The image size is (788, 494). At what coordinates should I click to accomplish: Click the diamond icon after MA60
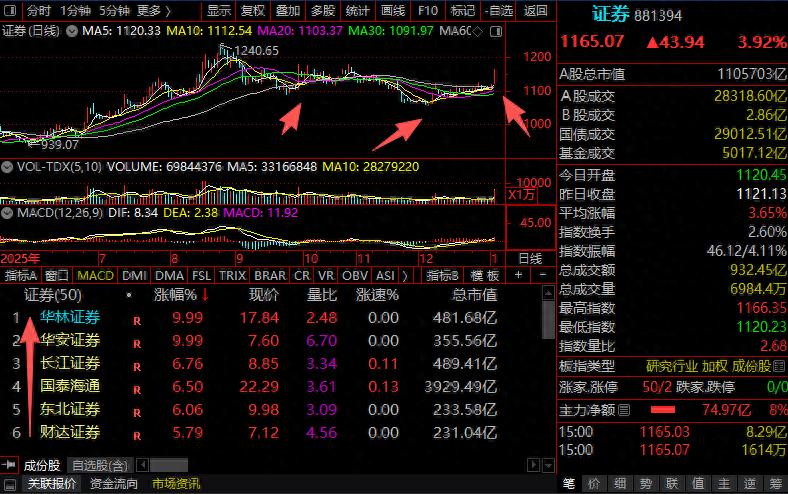click(x=477, y=32)
